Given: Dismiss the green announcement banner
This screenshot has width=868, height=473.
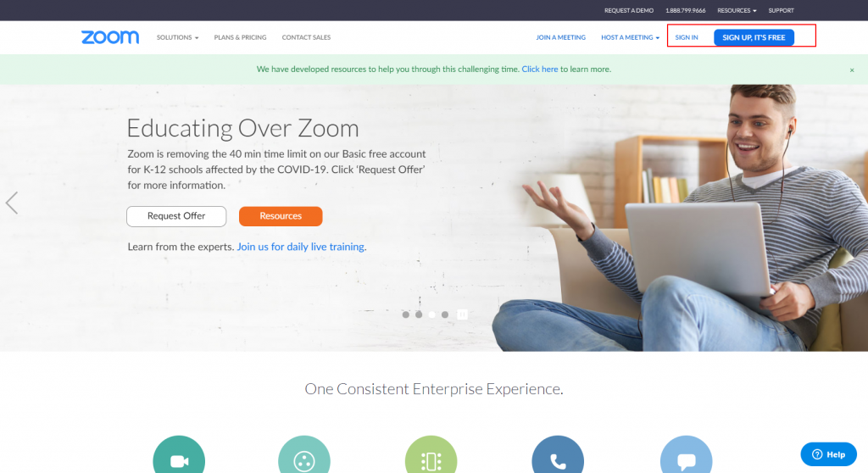Looking at the screenshot, I should 852,70.
